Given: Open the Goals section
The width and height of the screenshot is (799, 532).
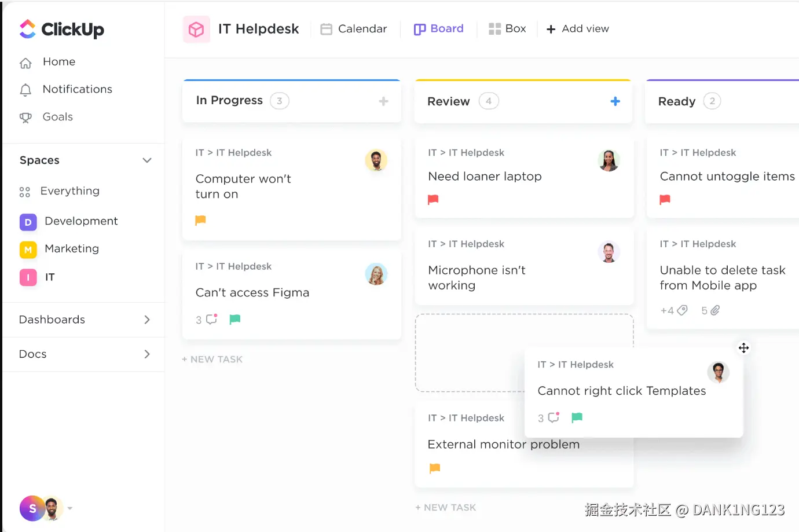Looking at the screenshot, I should pos(57,117).
